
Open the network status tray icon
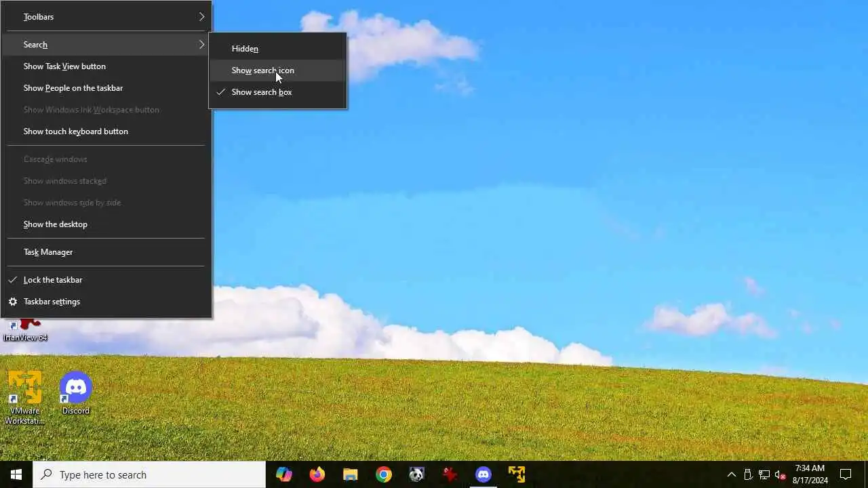pos(764,474)
